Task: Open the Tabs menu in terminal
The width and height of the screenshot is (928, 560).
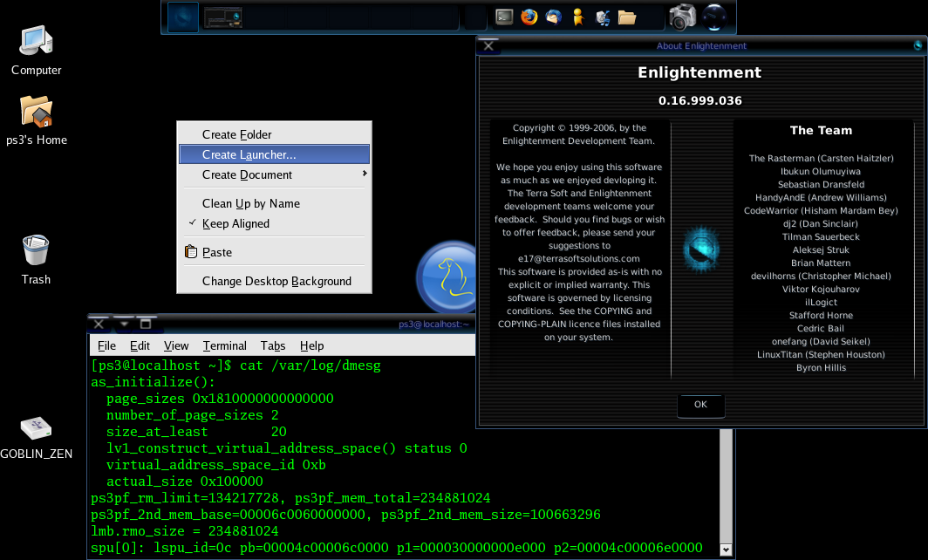Action: point(273,345)
